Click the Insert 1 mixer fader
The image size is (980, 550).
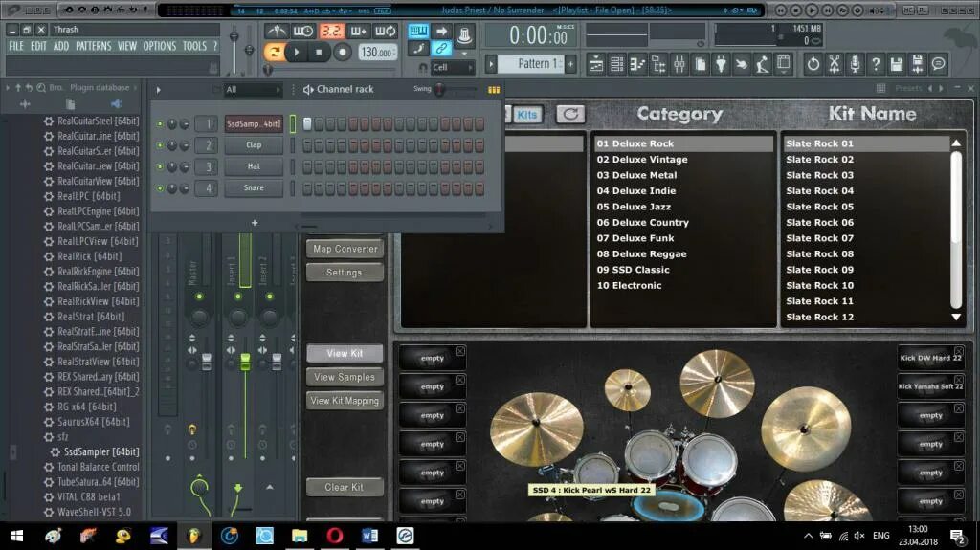tap(245, 362)
